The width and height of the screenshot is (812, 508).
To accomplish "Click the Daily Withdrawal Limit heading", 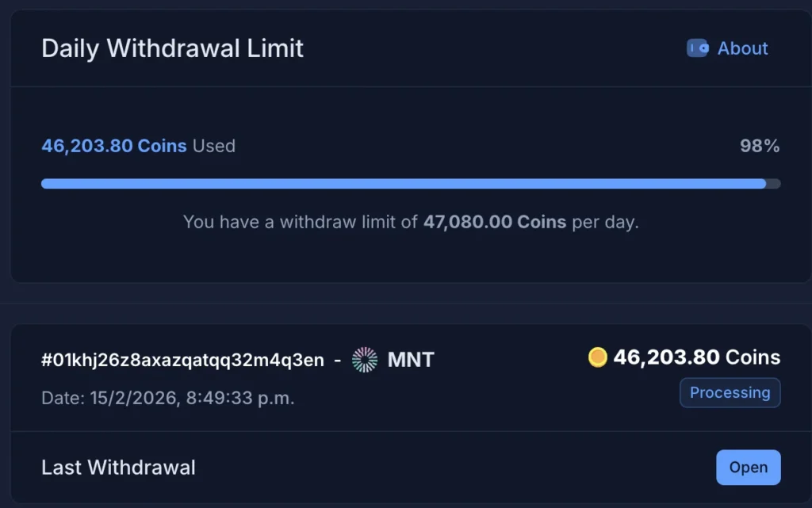I will (172, 48).
